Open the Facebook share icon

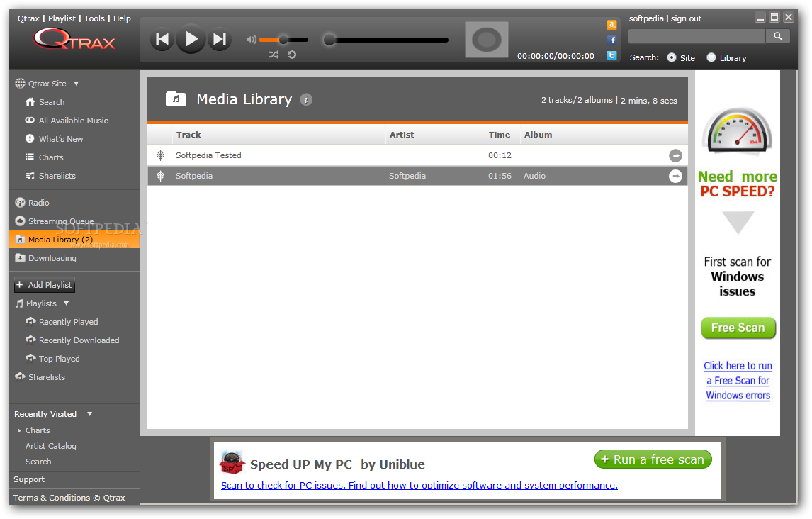611,40
